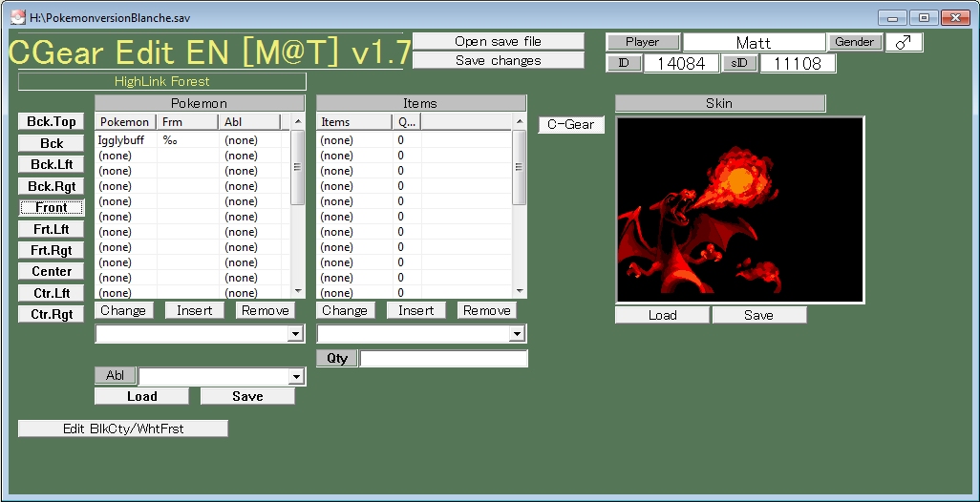This screenshot has height=502, width=980.
Task: Click Change under the Items list
Action: point(345,310)
